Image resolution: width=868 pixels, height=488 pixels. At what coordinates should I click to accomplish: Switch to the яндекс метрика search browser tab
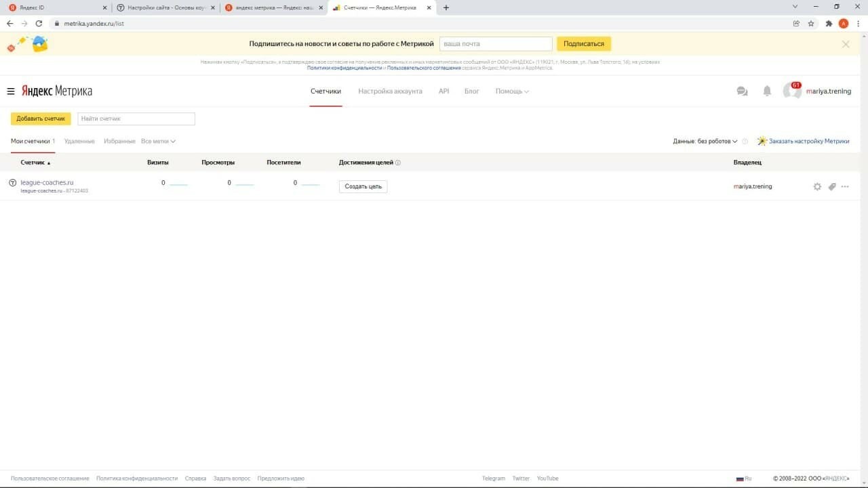[x=274, y=7]
